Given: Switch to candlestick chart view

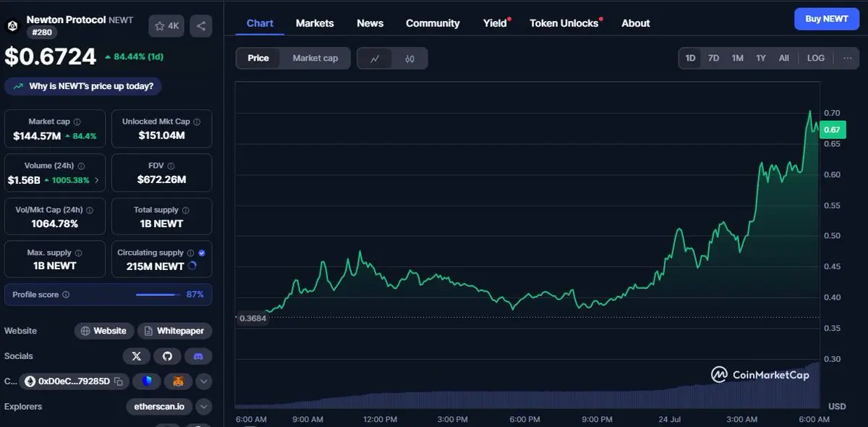Looking at the screenshot, I should (410, 59).
